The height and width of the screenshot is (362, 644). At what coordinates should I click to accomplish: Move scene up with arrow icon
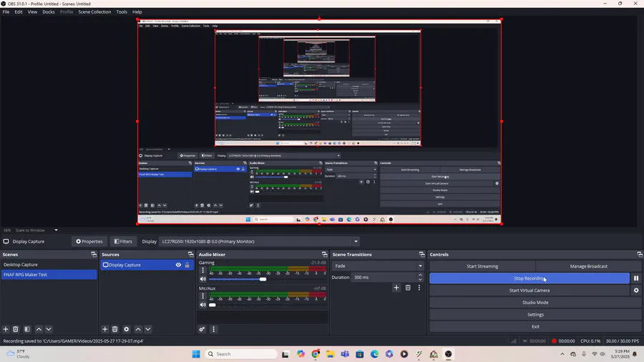tap(39, 329)
